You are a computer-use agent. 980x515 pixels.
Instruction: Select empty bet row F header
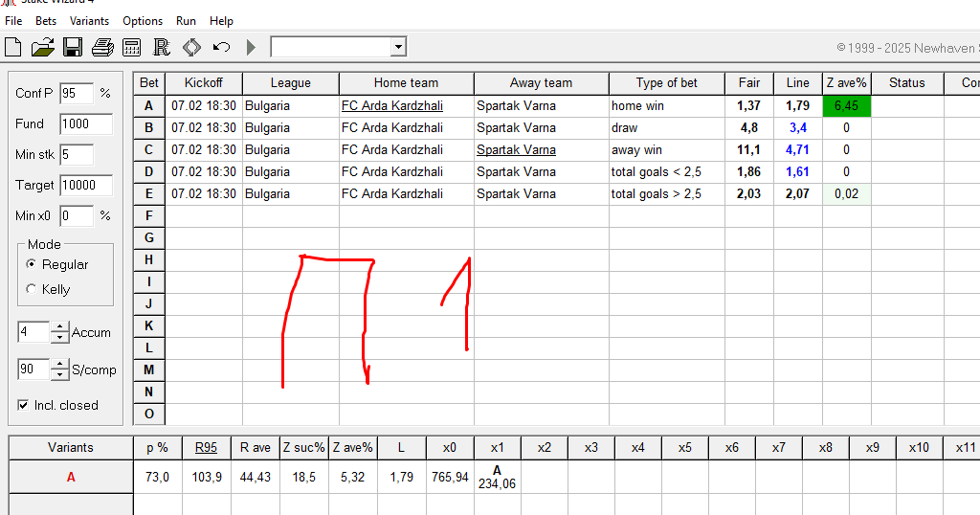click(148, 215)
